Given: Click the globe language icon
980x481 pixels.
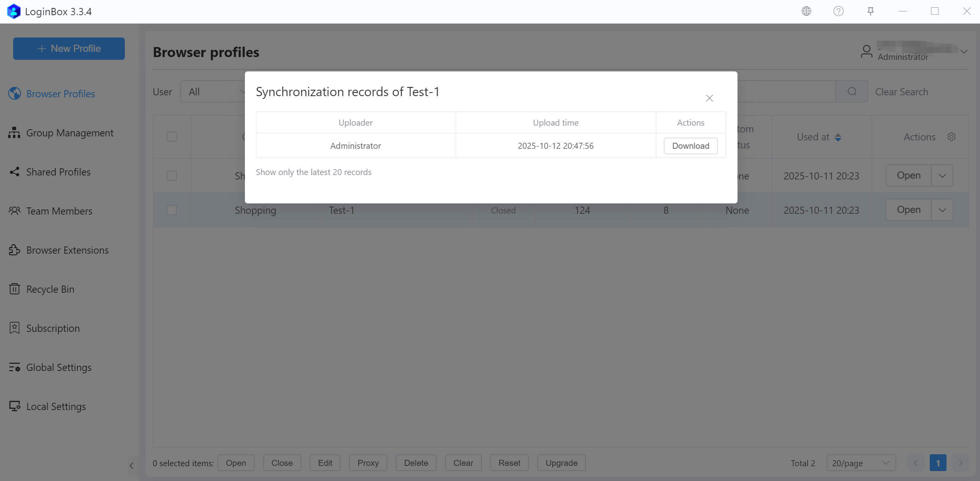Looking at the screenshot, I should 806,11.
